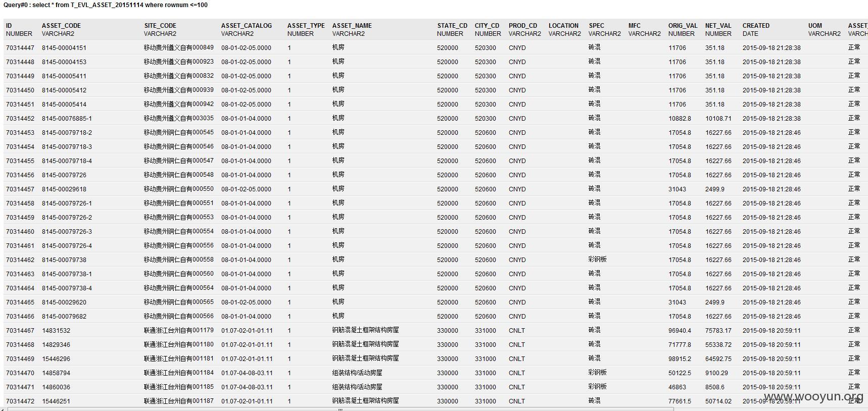Click site code ending 001184
The width and height of the screenshot is (868, 411).
point(179,373)
